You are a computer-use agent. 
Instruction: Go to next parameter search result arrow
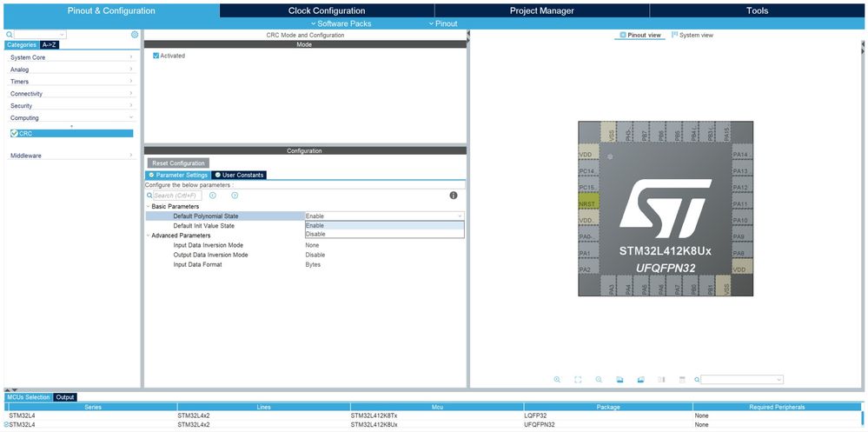click(x=235, y=196)
